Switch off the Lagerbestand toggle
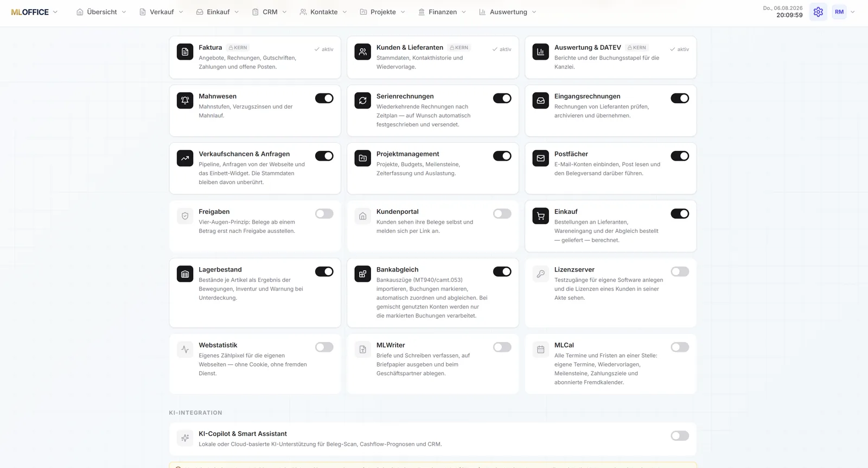 [324, 271]
